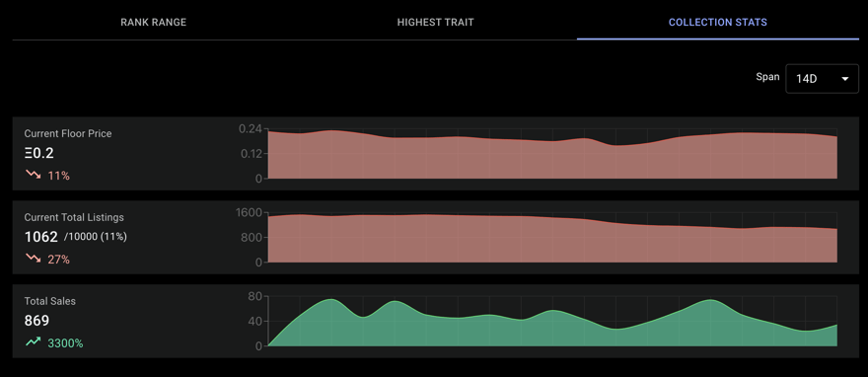Click the 80 axis label

[254, 297]
